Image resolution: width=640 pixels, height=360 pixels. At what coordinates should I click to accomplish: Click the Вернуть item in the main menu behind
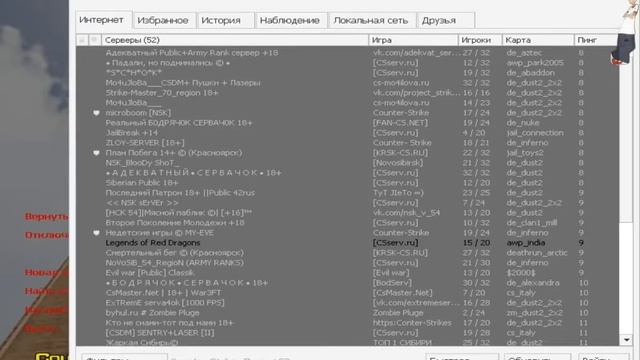coord(47,216)
